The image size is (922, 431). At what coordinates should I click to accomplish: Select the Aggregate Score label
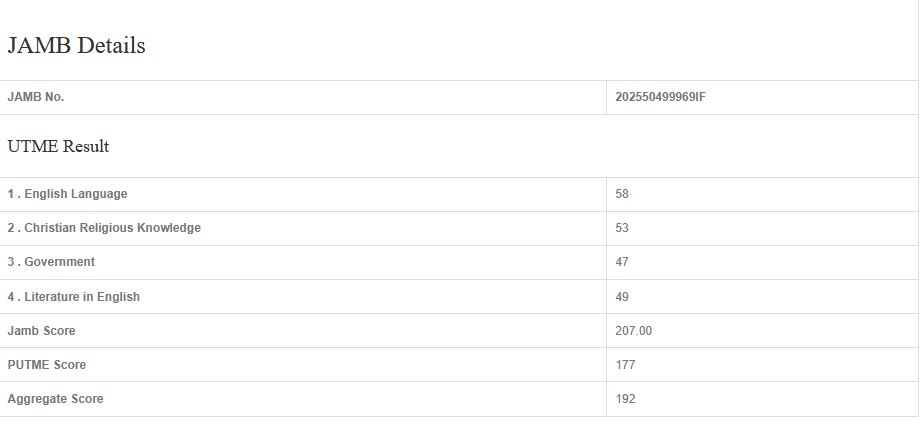pos(55,399)
